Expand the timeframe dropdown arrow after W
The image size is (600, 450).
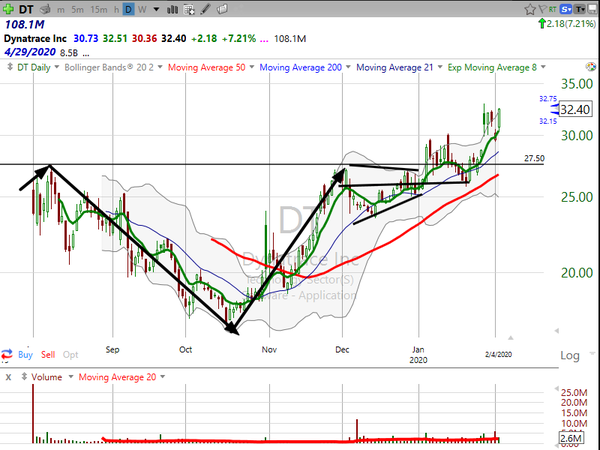coord(156,9)
